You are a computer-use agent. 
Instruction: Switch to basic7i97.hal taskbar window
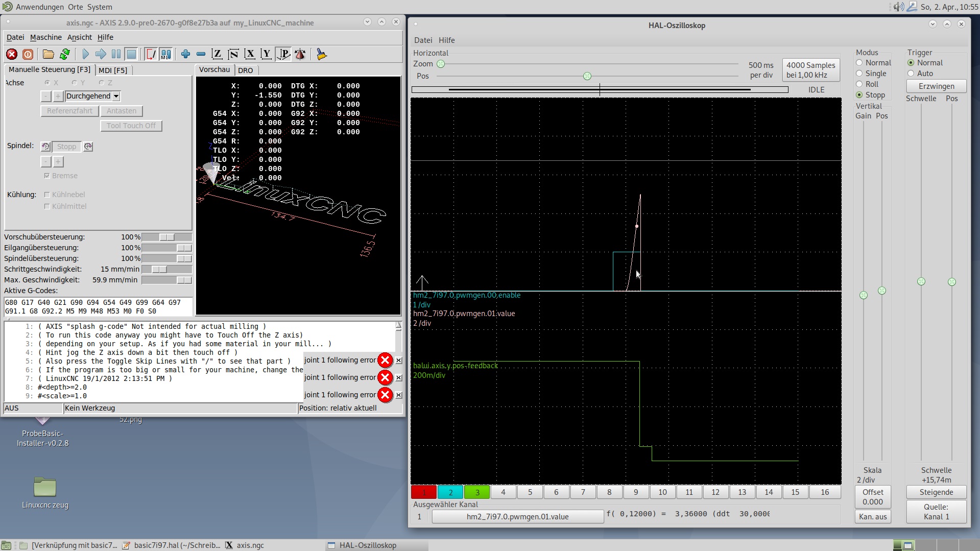click(x=171, y=545)
